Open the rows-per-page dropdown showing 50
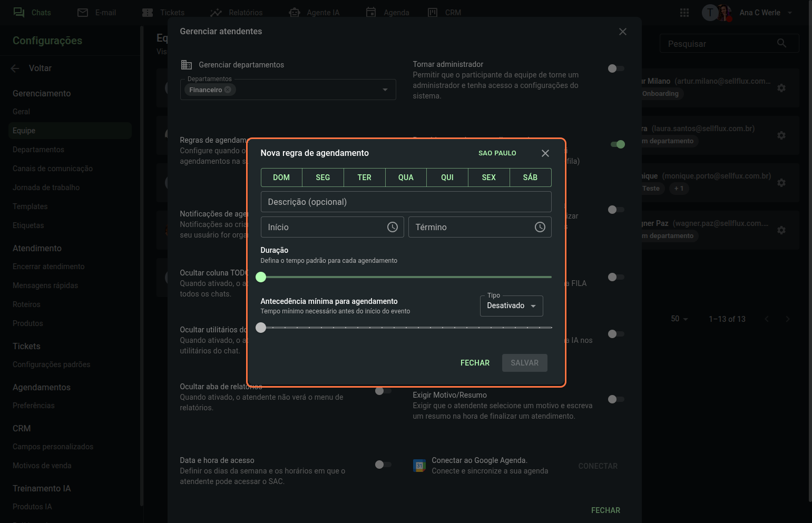Screen dimensions: 812x523 pos(679,319)
